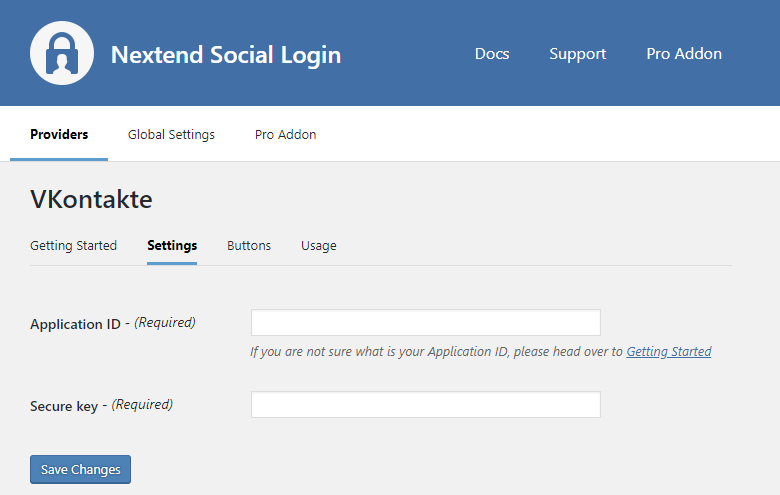This screenshot has height=495, width=780.
Task: Select the Settings sub-tab
Action: coord(172,245)
